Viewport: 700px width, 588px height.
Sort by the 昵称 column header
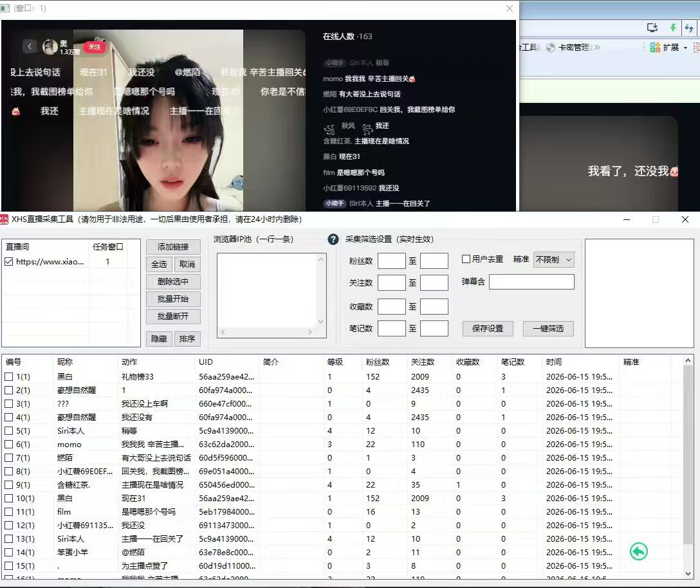86,362
